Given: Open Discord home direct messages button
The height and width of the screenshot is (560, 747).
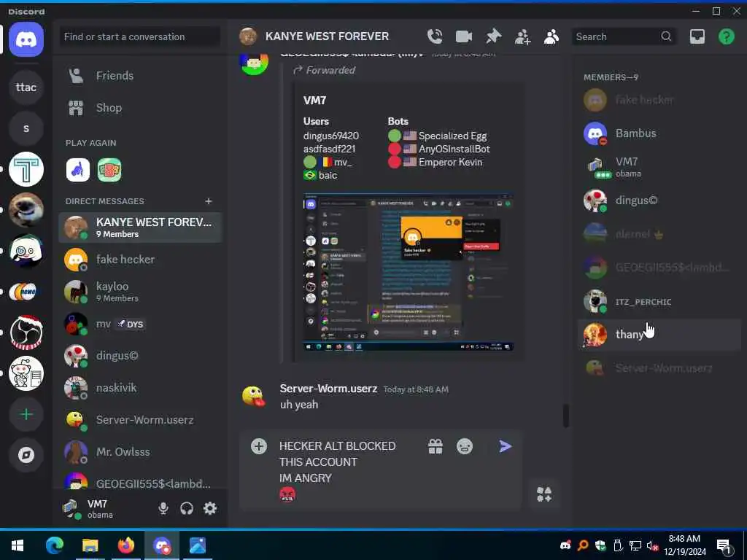Looking at the screenshot, I should click(x=26, y=39).
